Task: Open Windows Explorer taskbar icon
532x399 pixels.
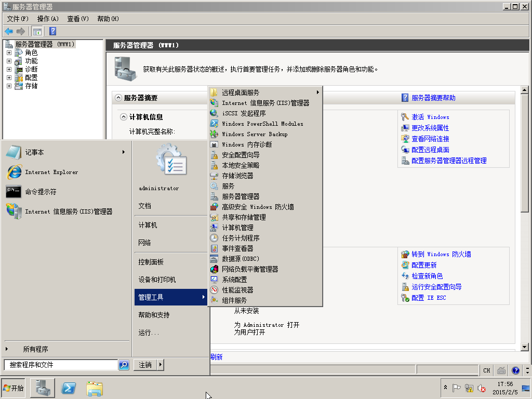Action: point(95,388)
